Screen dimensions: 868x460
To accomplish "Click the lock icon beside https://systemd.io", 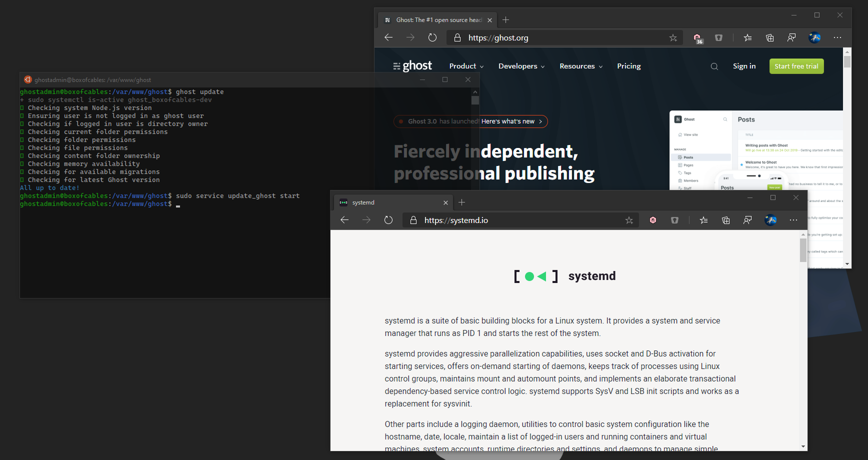I will coord(413,220).
